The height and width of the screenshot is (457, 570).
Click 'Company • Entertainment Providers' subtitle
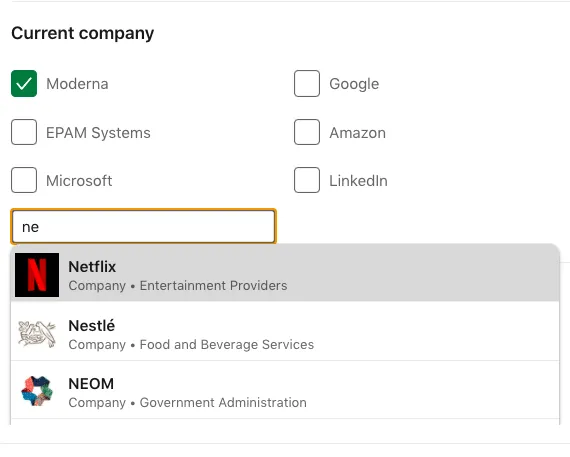coord(178,286)
